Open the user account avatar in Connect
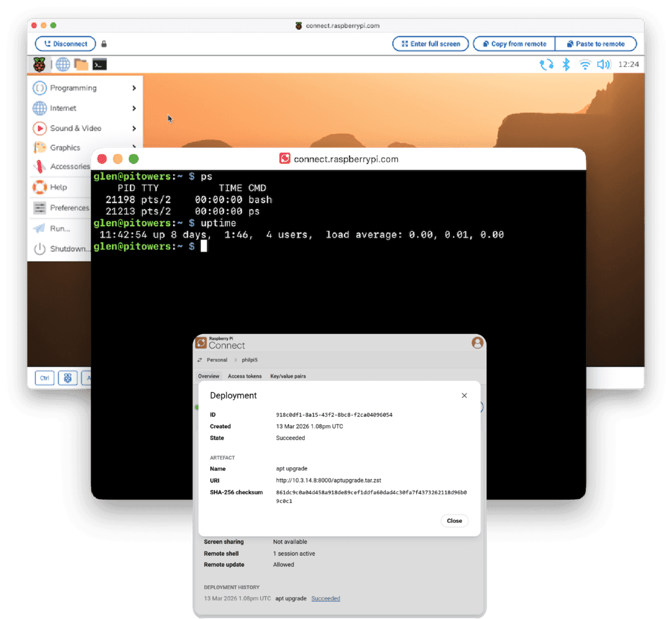Image resolution: width=672 pixels, height=619 pixels. click(x=477, y=343)
